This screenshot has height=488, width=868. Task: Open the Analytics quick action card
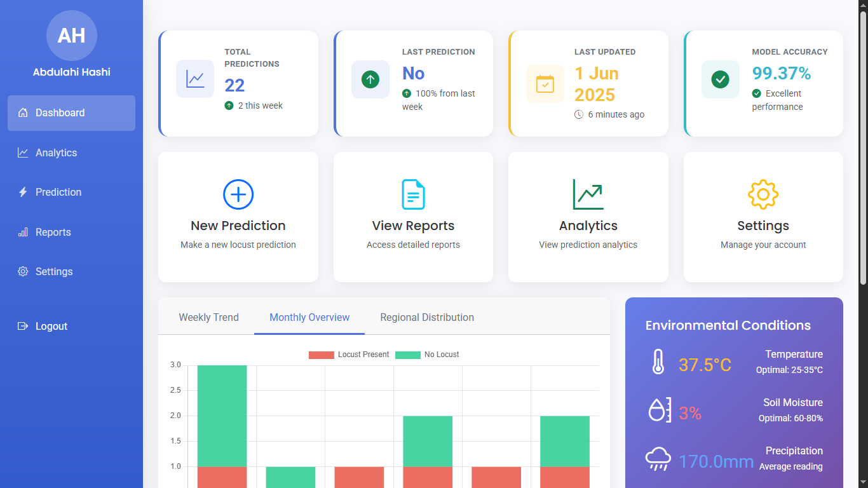[x=588, y=217]
